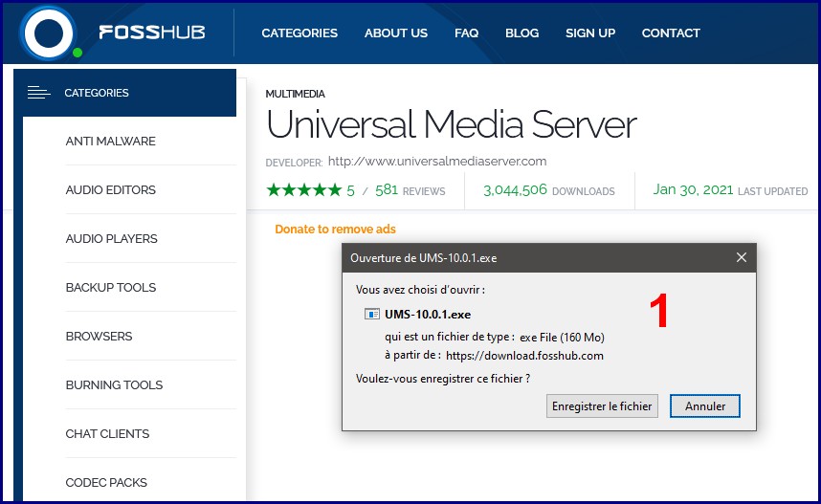Viewport: 821px width, 504px height.
Task: Click the FossHub circular logo icon
Action: pyautogui.click(x=48, y=33)
